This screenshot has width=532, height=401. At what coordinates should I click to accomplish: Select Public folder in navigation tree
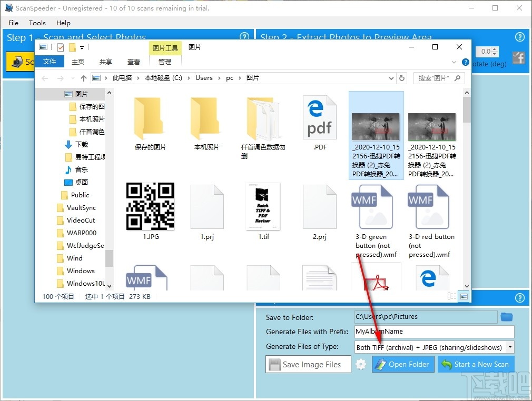click(75, 195)
